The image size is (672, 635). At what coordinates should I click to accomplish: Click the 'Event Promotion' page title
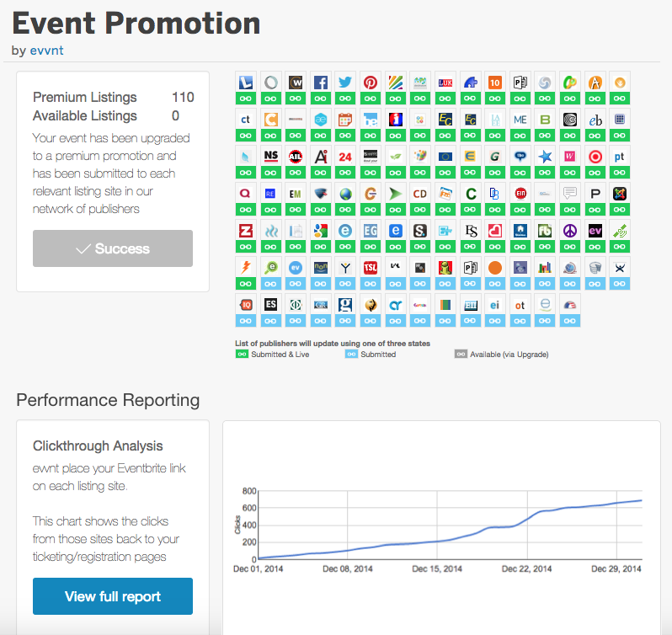point(136,23)
